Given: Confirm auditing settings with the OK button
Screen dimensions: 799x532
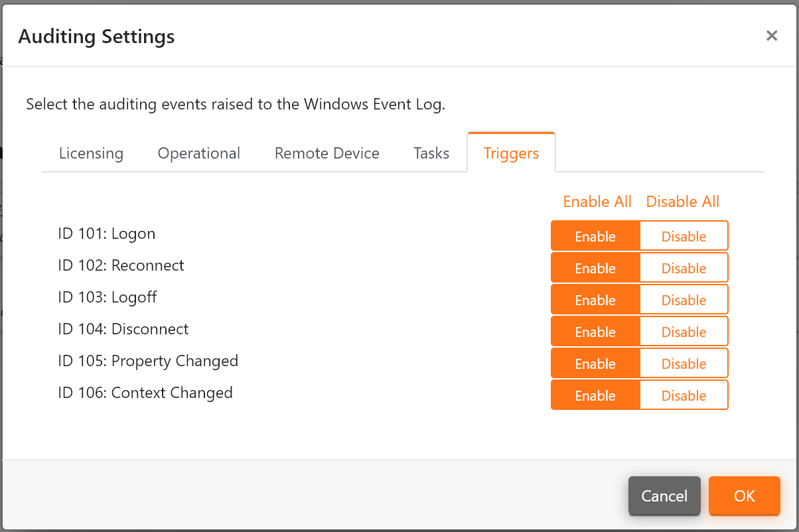Looking at the screenshot, I should (744, 496).
